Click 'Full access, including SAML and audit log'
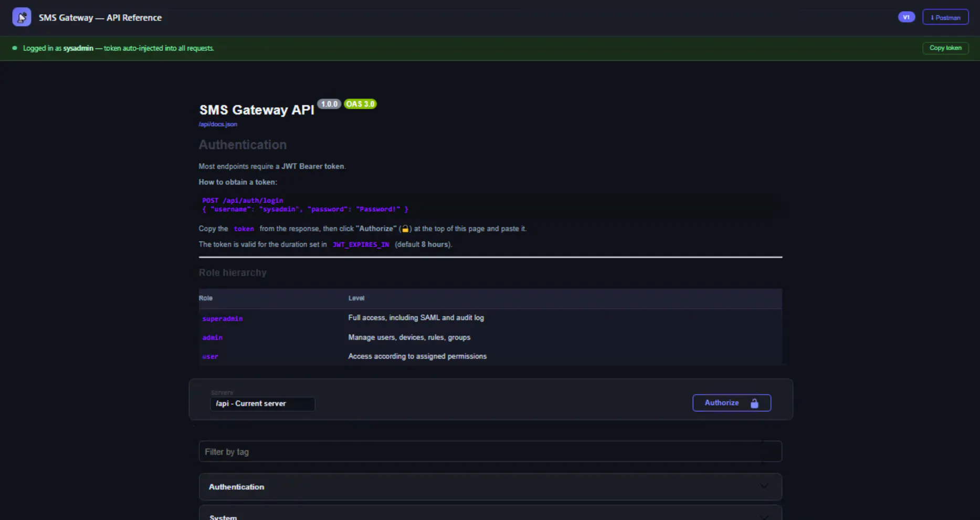Screen dimensions: 980x520 point(416,318)
